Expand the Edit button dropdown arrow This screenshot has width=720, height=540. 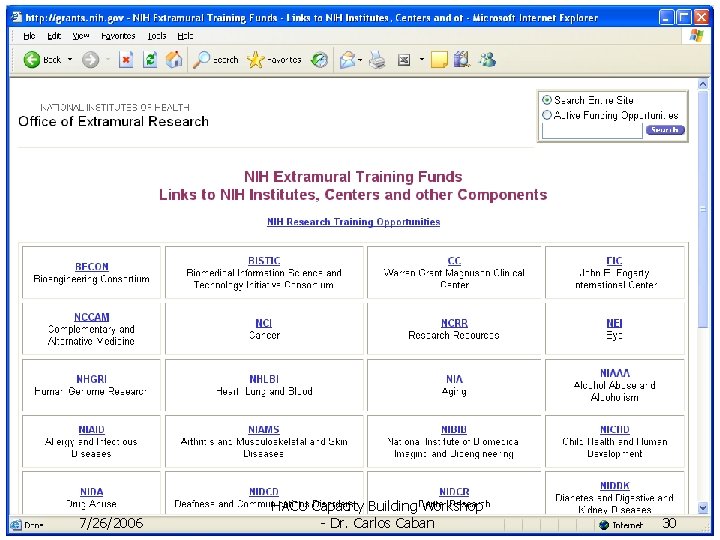pos(422,59)
